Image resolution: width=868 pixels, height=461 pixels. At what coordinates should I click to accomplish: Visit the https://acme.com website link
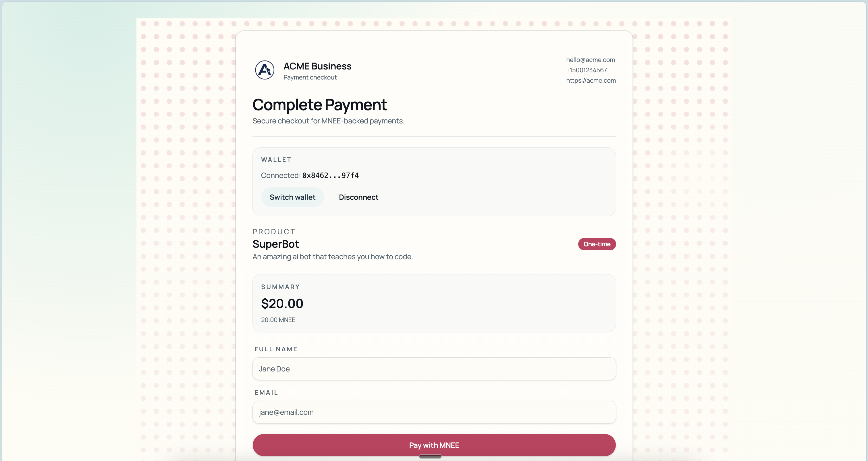pyautogui.click(x=591, y=80)
